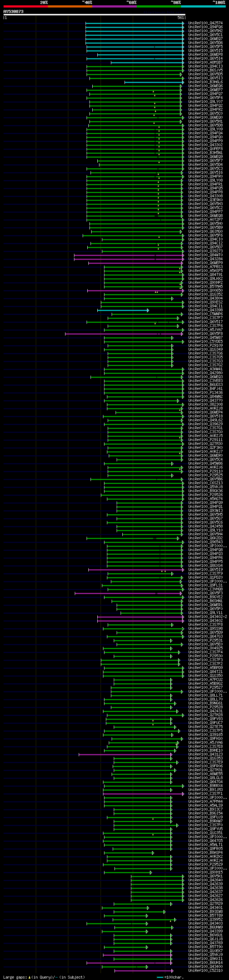Select label UniRef100_B3H5N1
The image size is (229, 980).
click(205, 153)
